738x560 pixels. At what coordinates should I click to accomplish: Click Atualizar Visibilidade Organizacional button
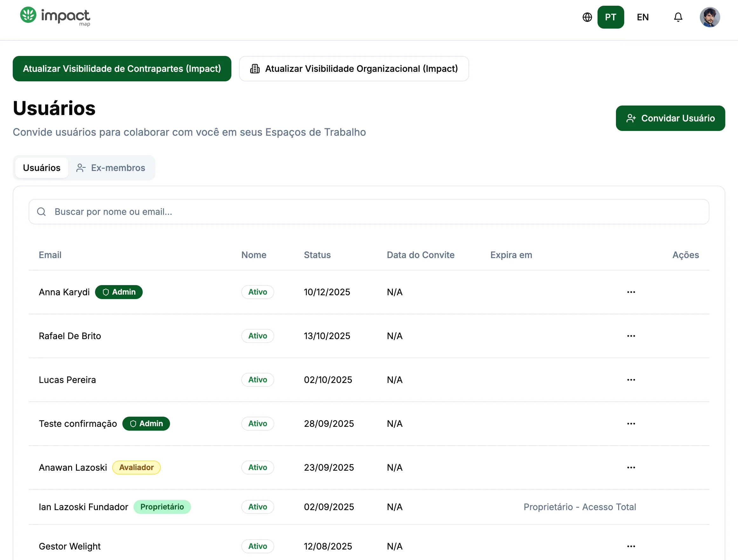click(354, 68)
